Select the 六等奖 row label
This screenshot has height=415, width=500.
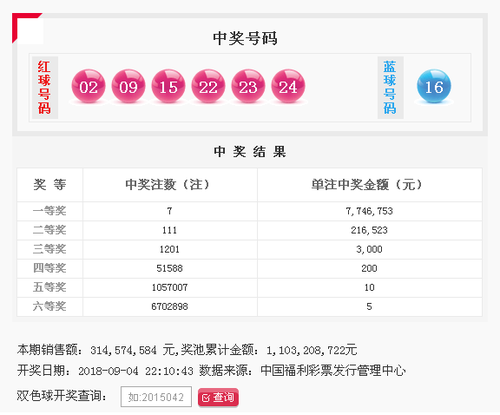point(49,306)
